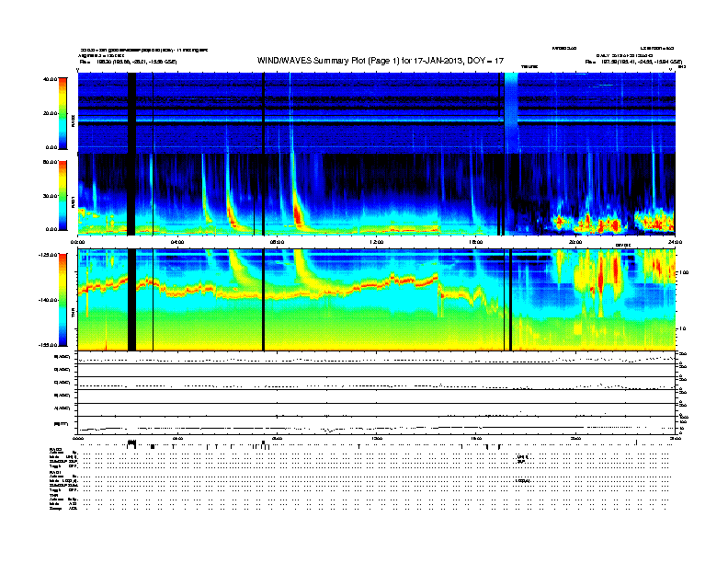
Task: Click the light-blue data block near 17:00 in RAD2
Action: 511,112
